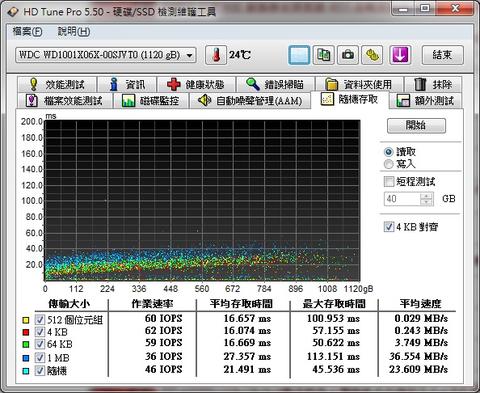Image resolution: width=480 pixels, height=393 pixels.
Task: Click the red 4 KB color swatch
Action: [x=26, y=332]
